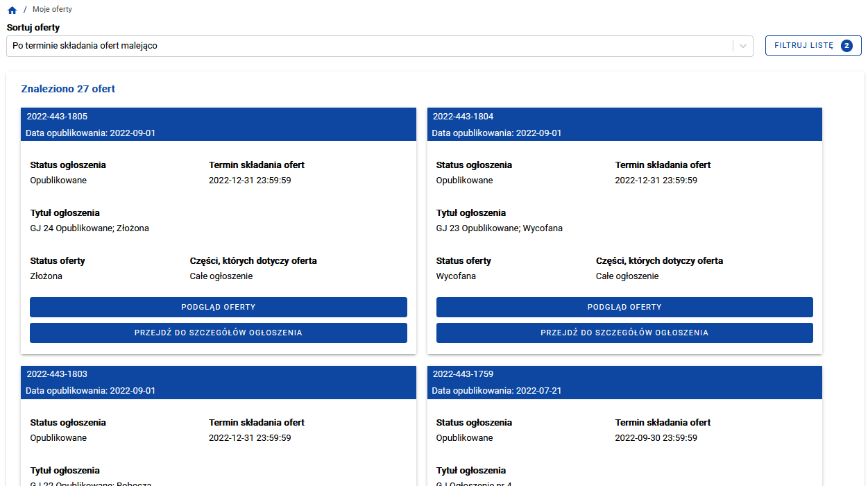Go to announcement details for 2022-443-1805
Image resolution: width=868 pixels, height=486 pixels.
pos(218,333)
